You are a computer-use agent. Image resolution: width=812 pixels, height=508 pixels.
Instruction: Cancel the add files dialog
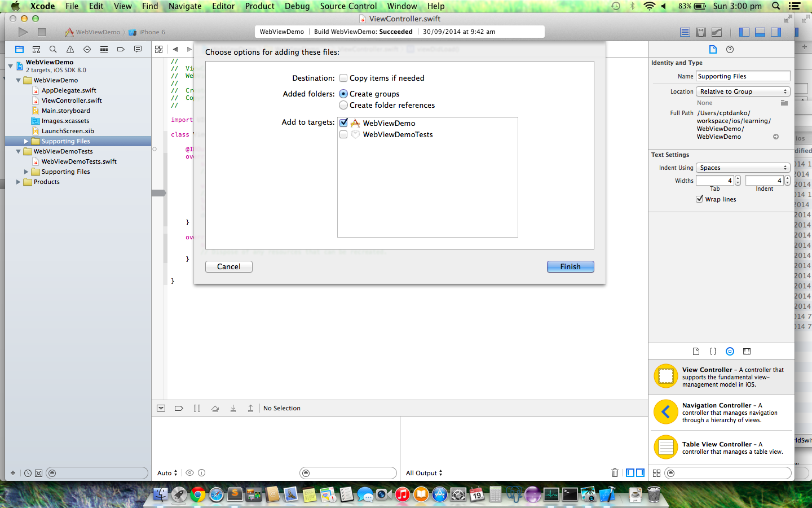point(228,266)
